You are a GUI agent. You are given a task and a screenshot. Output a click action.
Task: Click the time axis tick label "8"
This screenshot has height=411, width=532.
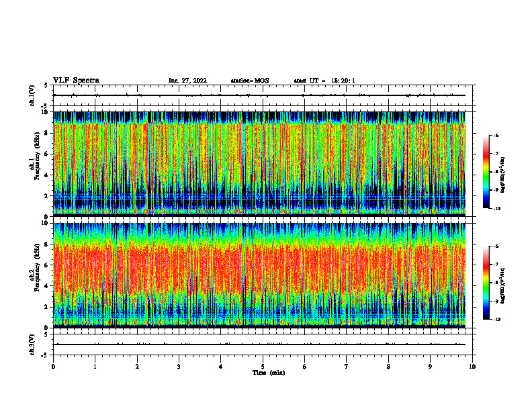[x=388, y=367]
